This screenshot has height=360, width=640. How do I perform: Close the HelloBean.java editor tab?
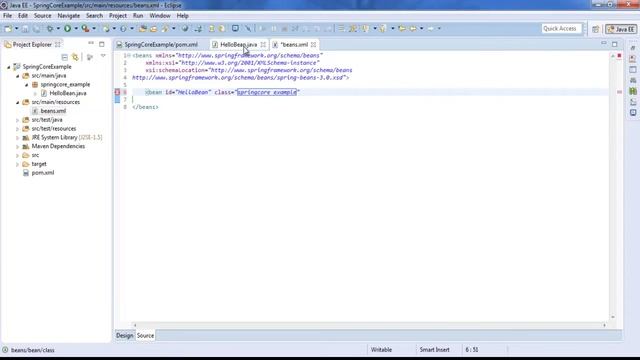click(263, 44)
